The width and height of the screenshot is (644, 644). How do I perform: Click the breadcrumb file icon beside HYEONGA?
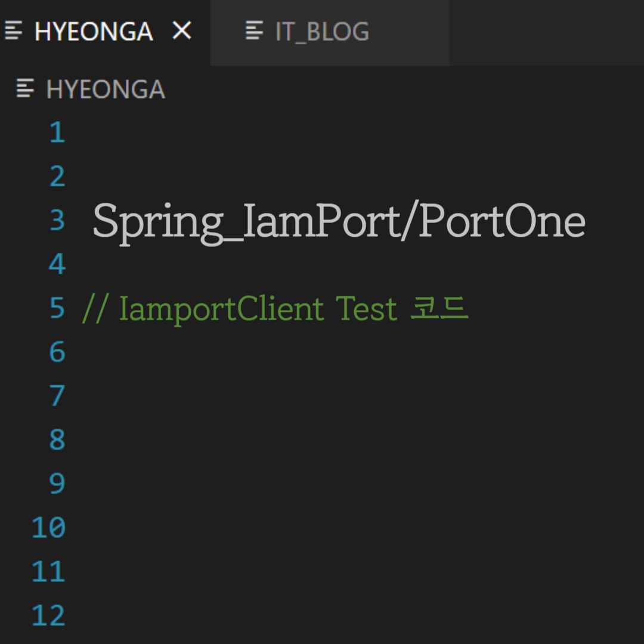(x=25, y=88)
